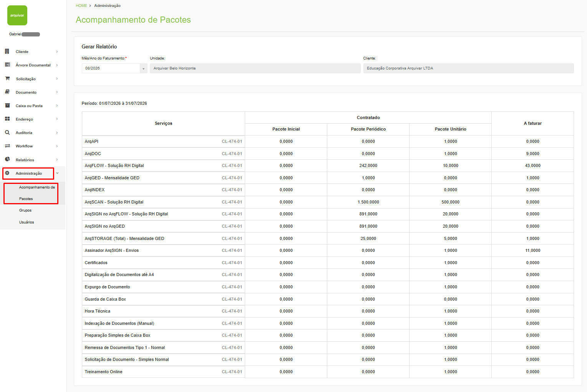The width and height of the screenshot is (587, 392).
Task: Expand the Endereço chevron
Action: 57,119
